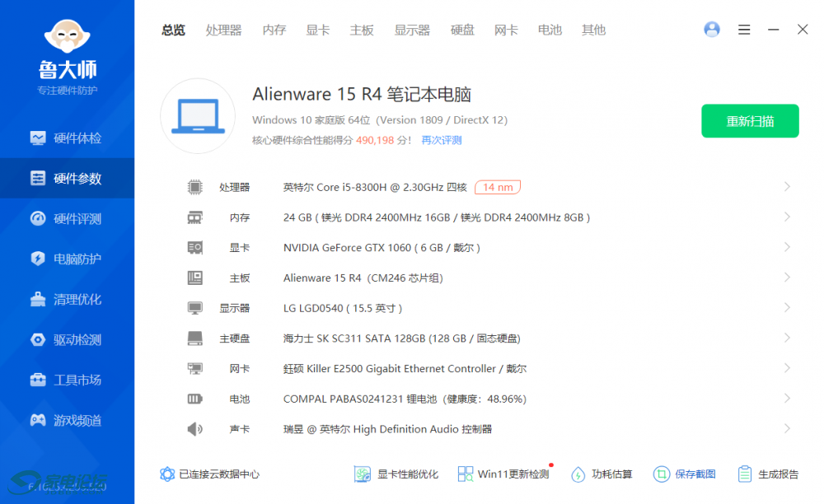Expand the 电池 row chevron

pos(787,399)
